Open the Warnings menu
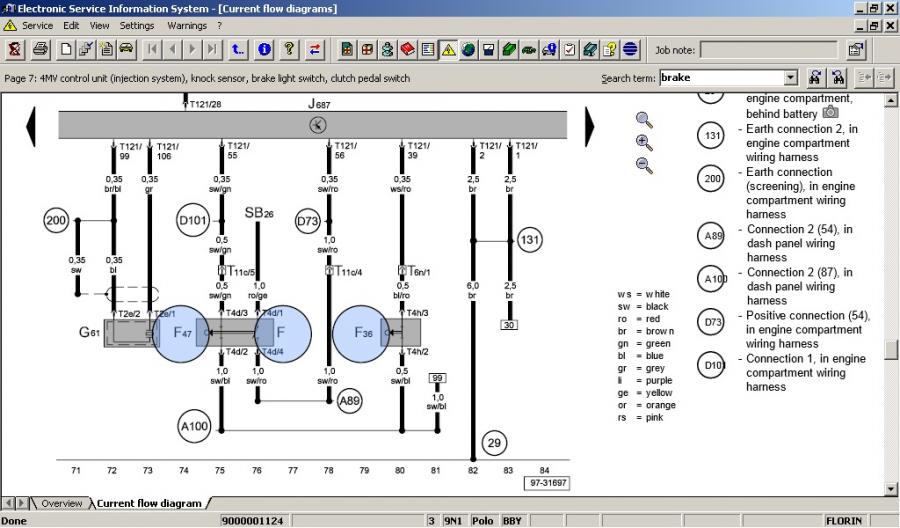 (187, 25)
